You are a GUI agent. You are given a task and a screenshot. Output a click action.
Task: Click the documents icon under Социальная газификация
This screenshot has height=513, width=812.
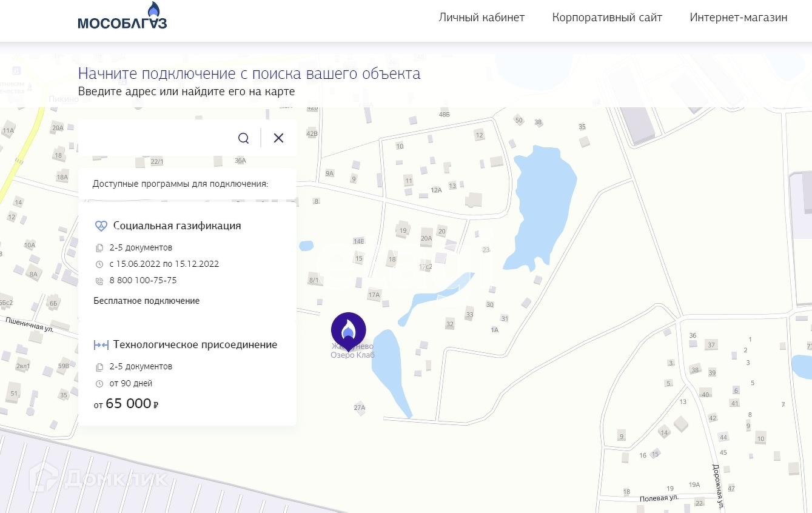click(x=100, y=248)
